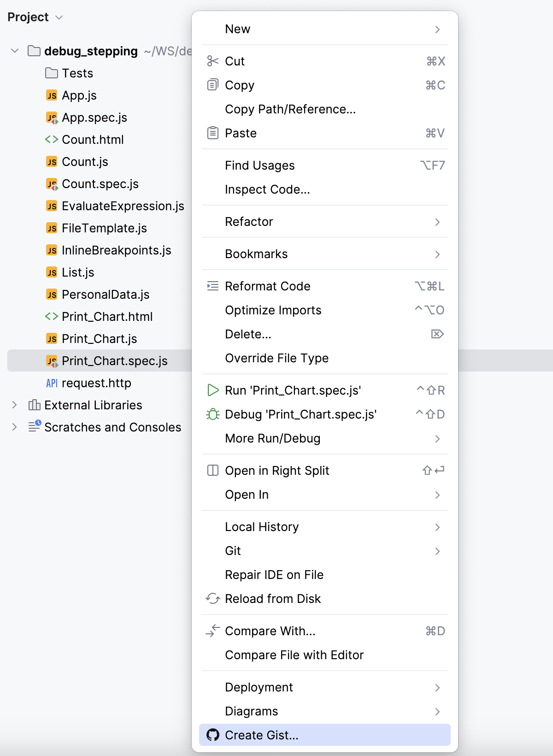Viewport: 553px width, 756px height.
Task: Expand Scratches and Consoles node
Action: 15,427
